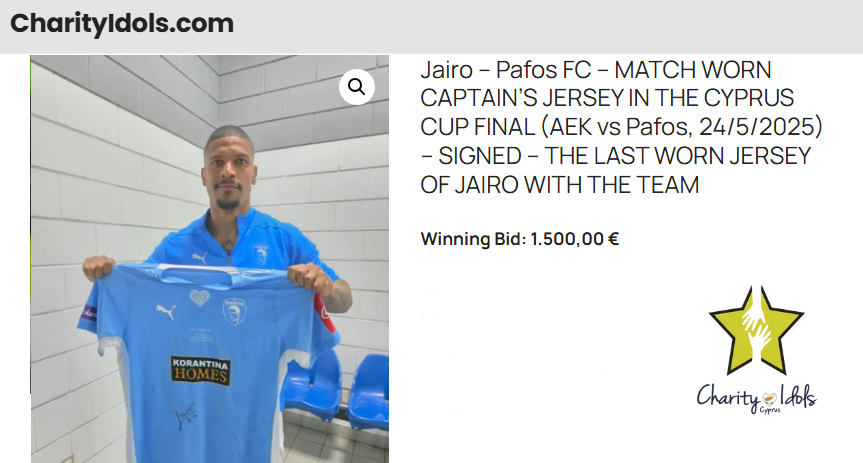Screen dimensions: 863x463
Task: Click the club crest on the player's jacket
Action: (261, 254)
